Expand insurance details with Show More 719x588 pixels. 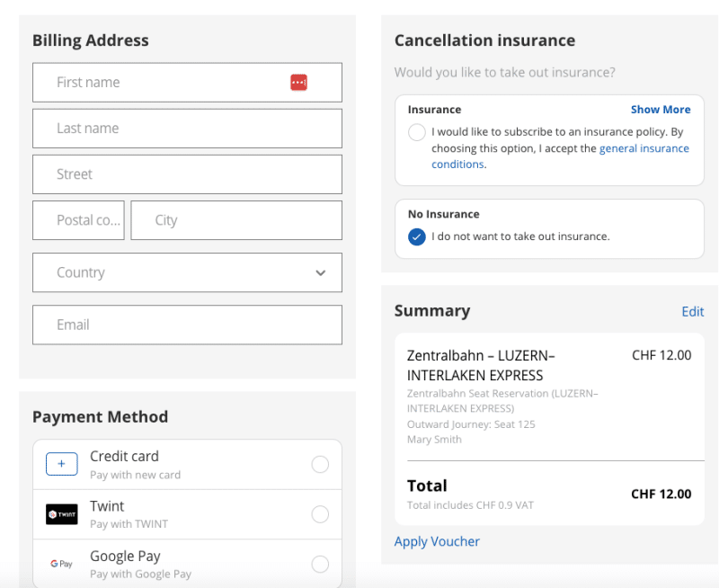coord(661,110)
